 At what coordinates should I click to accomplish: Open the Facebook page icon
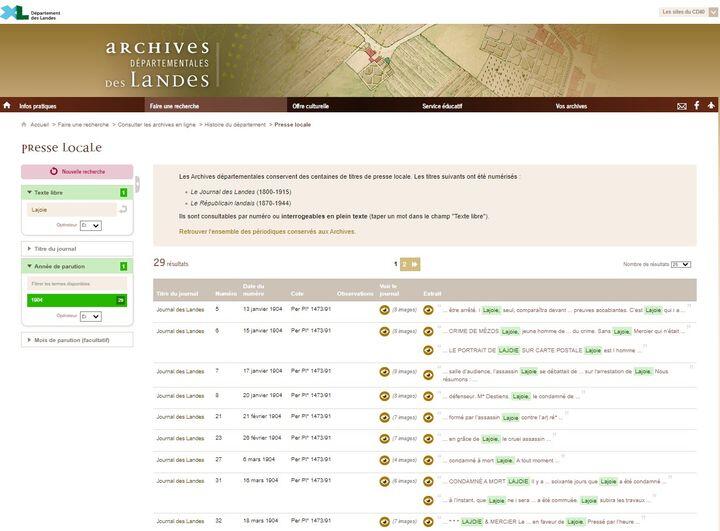click(697, 106)
